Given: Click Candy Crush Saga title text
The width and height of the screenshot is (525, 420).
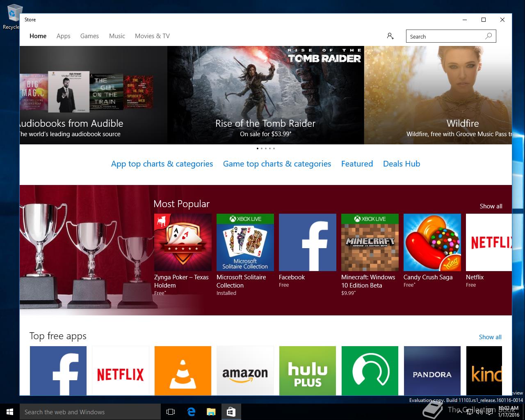Looking at the screenshot, I should point(428,277).
